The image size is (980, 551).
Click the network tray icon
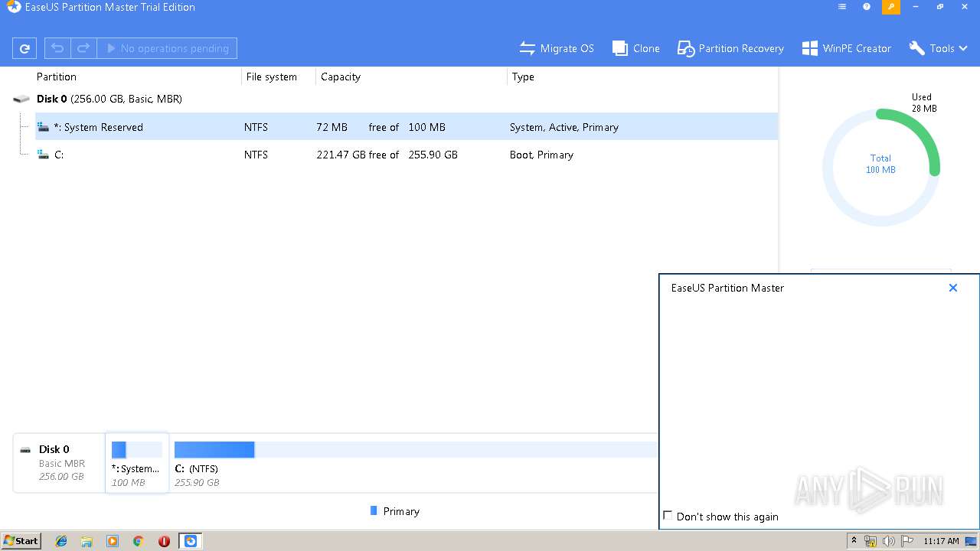pyautogui.click(x=871, y=541)
